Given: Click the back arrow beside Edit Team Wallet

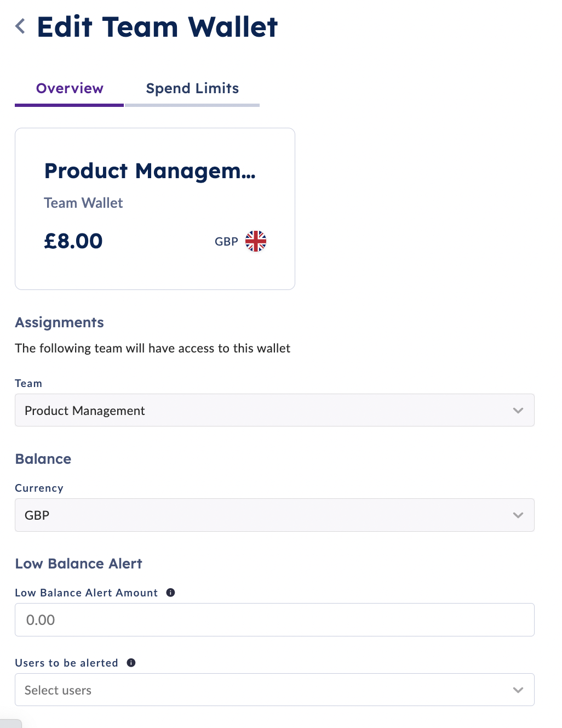Looking at the screenshot, I should [20, 26].
